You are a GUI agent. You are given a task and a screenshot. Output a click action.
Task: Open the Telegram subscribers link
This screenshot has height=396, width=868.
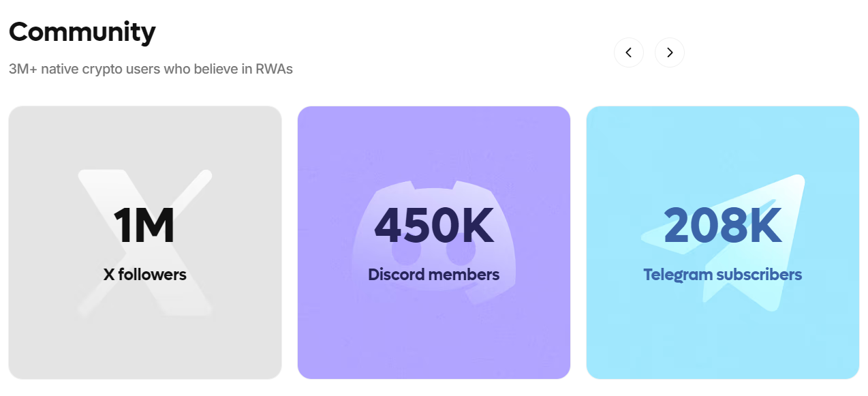[x=722, y=275]
